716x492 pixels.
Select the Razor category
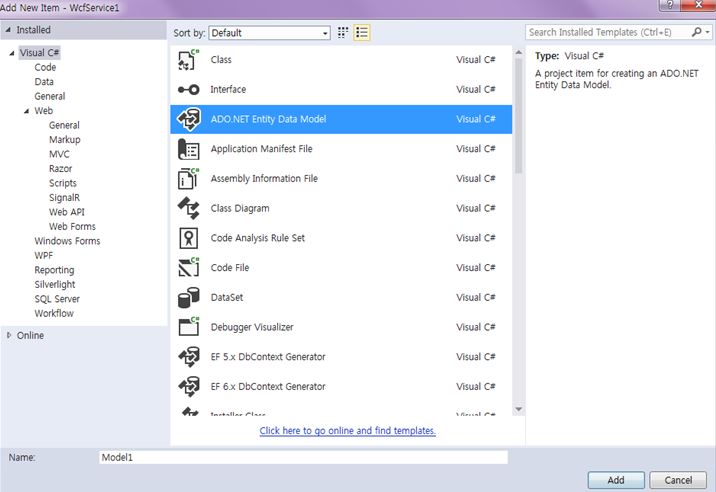(61, 169)
